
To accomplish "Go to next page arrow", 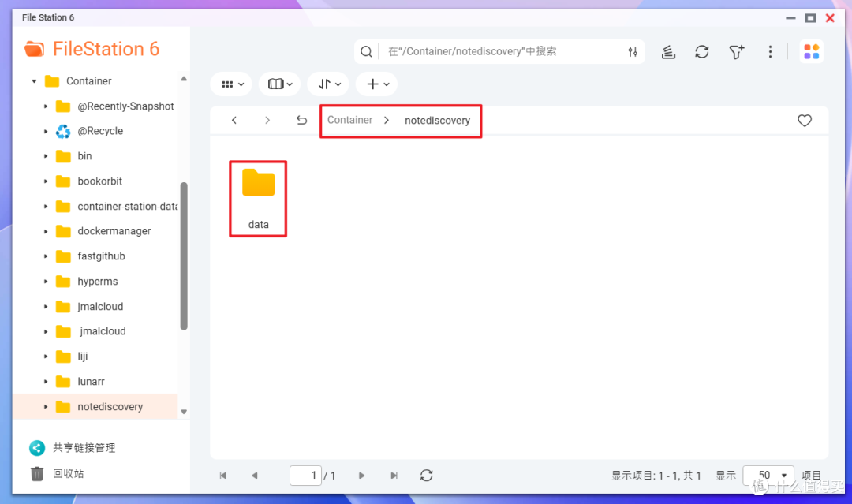I will (x=361, y=476).
